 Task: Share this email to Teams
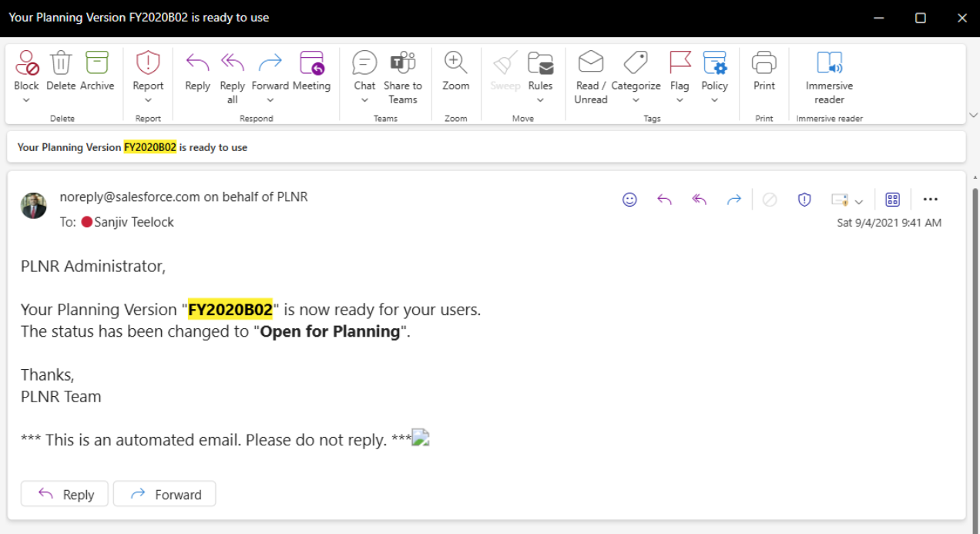coord(402,63)
